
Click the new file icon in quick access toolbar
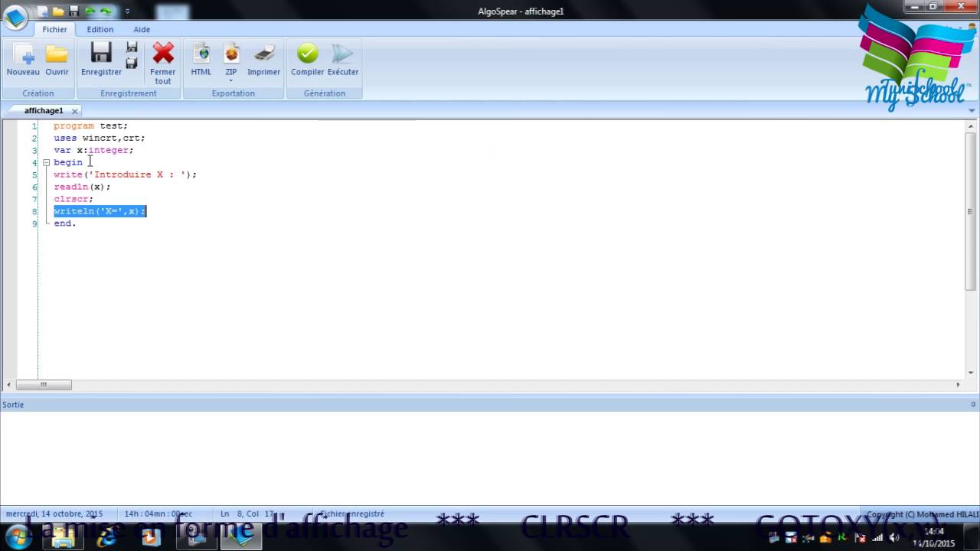(43, 11)
